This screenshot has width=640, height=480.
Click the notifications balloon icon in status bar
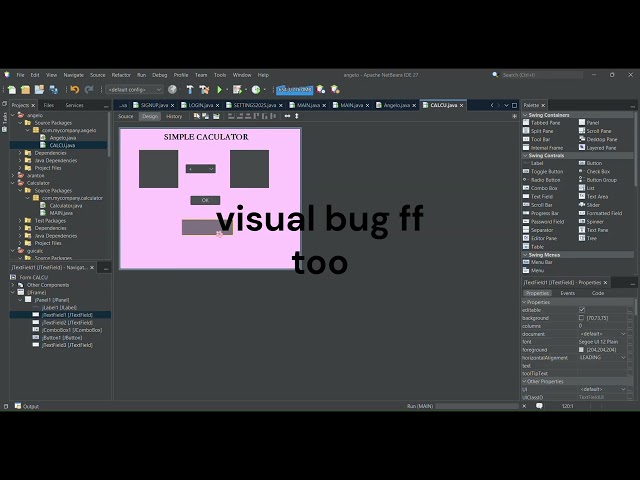pyautogui.click(x=539, y=406)
